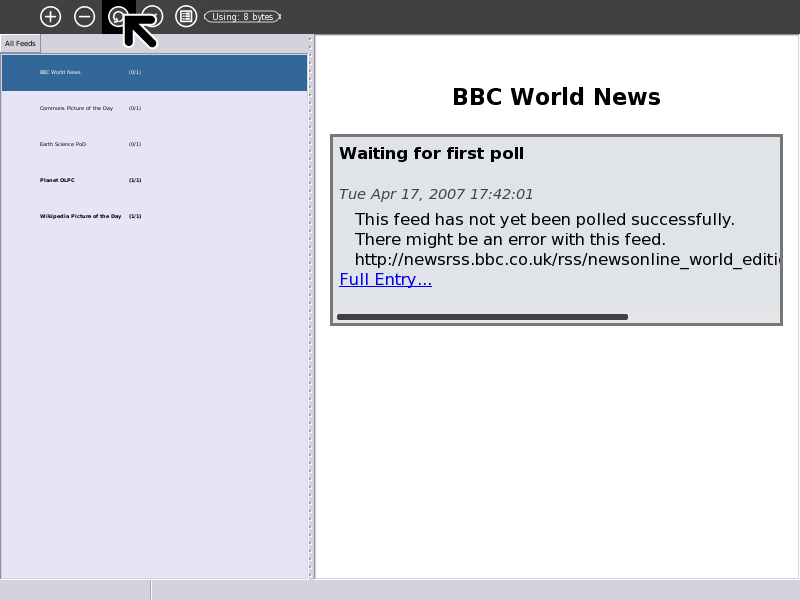The height and width of the screenshot is (600, 800).
Task: Open the "Full Entry..." link
Action: point(386,280)
